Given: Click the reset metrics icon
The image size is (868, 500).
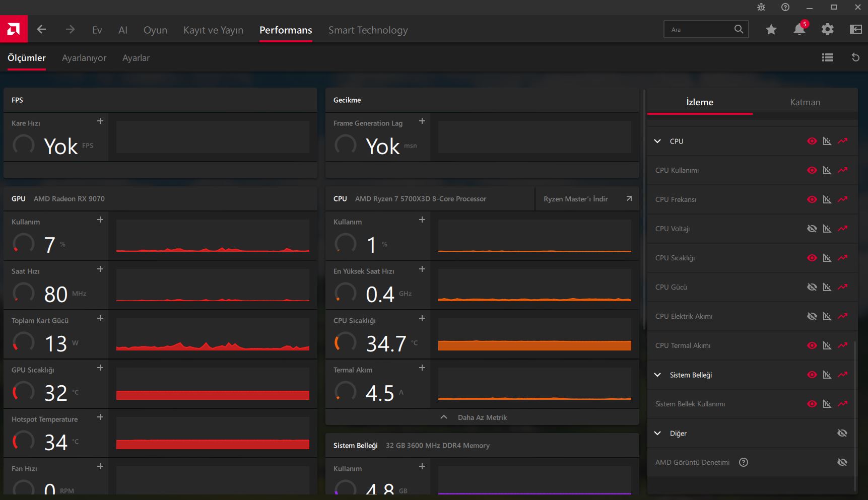Looking at the screenshot, I should point(855,57).
